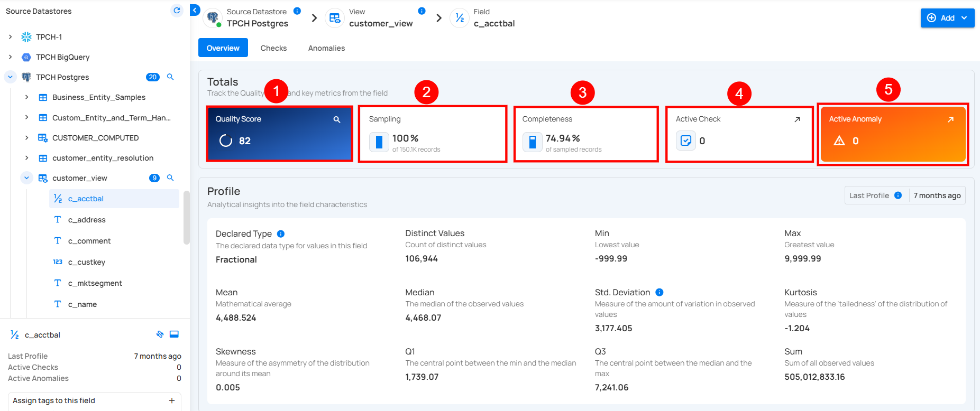Select the c_address field in tree
Screen dimensions: 980x411
pos(87,220)
